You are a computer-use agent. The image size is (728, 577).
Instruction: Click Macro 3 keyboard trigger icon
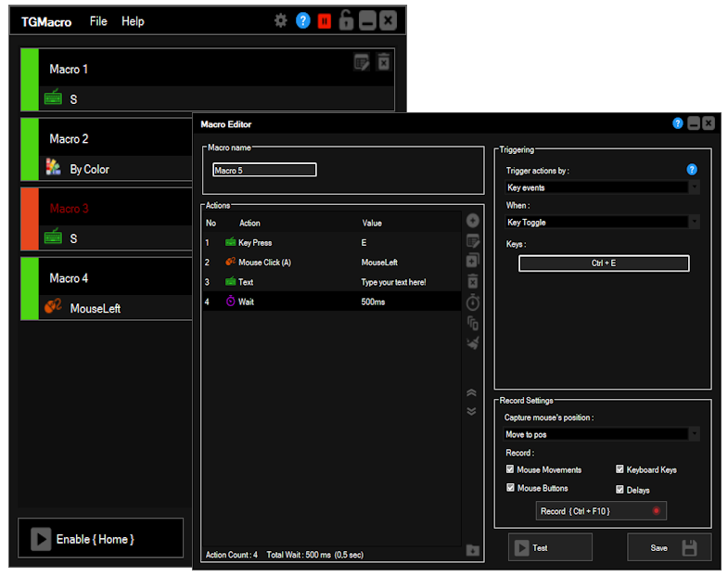pyautogui.click(x=53, y=237)
